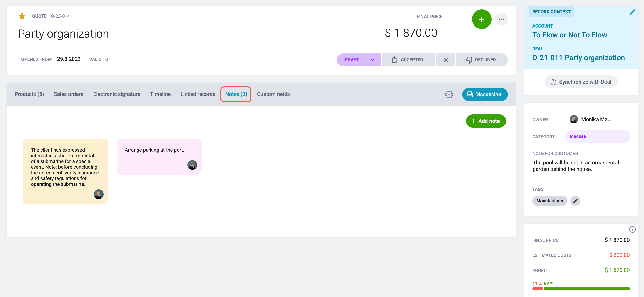The height and width of the screenshot is (297, 644).
Task: Click the Manufacturer tag
Action: [x=549, y=201]
